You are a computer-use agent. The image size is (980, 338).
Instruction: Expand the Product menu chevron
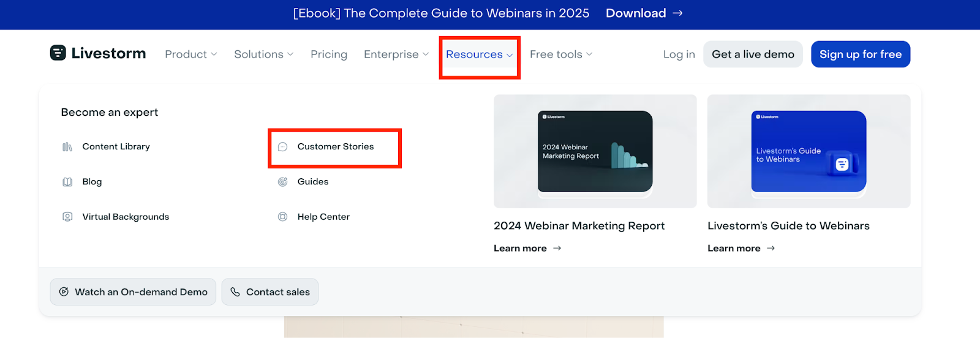[x=214, y=54]
